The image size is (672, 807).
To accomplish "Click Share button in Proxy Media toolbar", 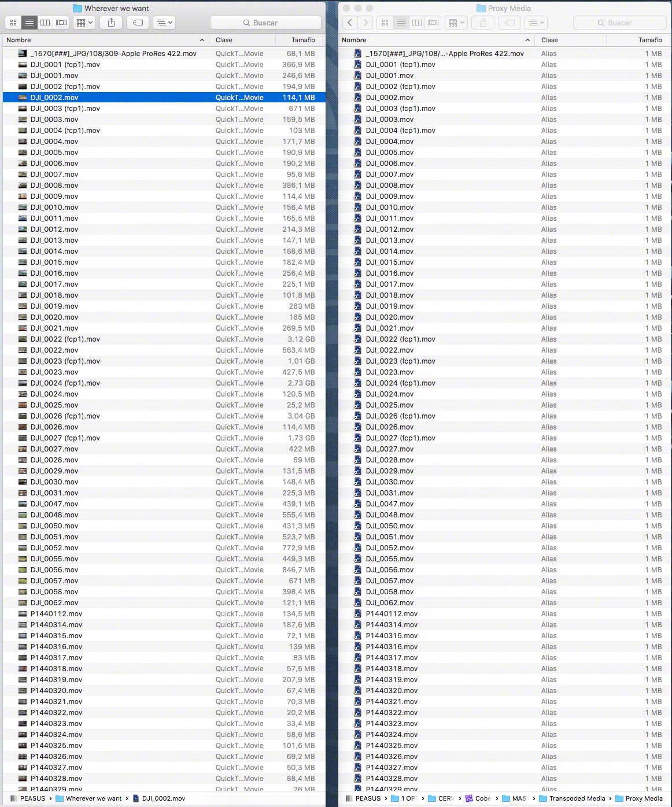I will (483, 23).
